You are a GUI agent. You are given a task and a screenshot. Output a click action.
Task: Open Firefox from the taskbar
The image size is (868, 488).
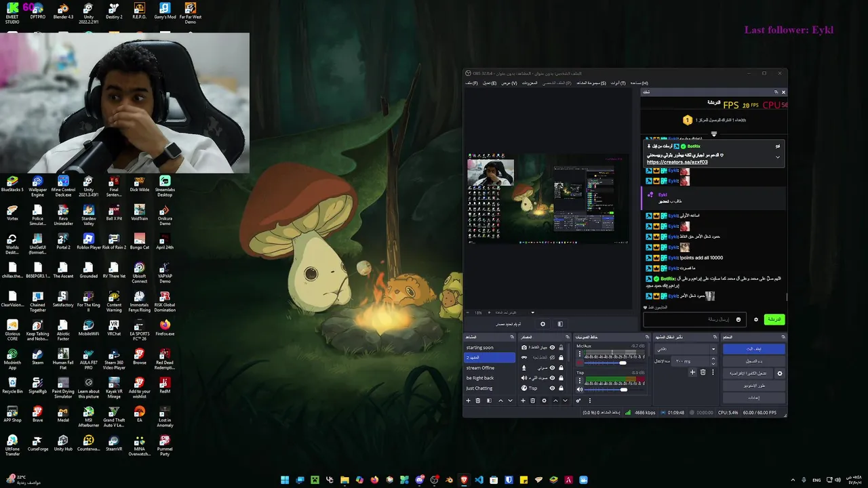tap(374, 480)
